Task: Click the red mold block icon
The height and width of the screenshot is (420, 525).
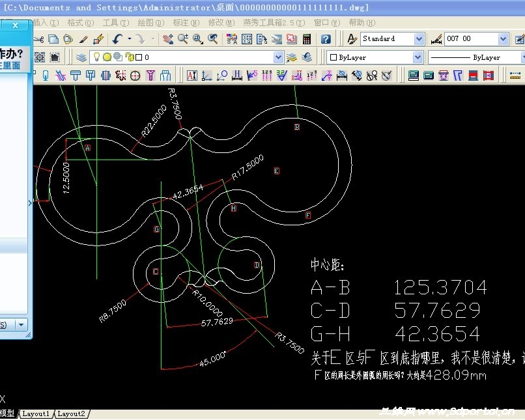Action: point(473,76)
